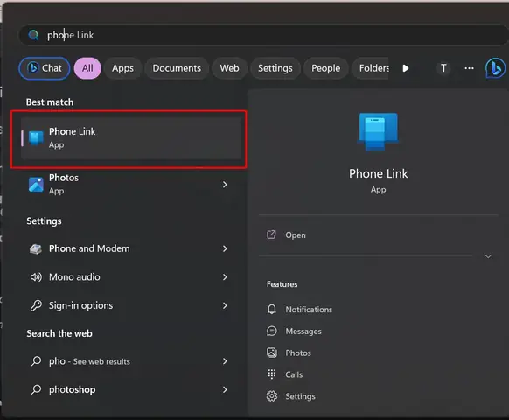Image resolution: width=509 pixels, height=420 pixels.
Task: Open Bing Chat icon at top right
Action: (x=495, y=68)
